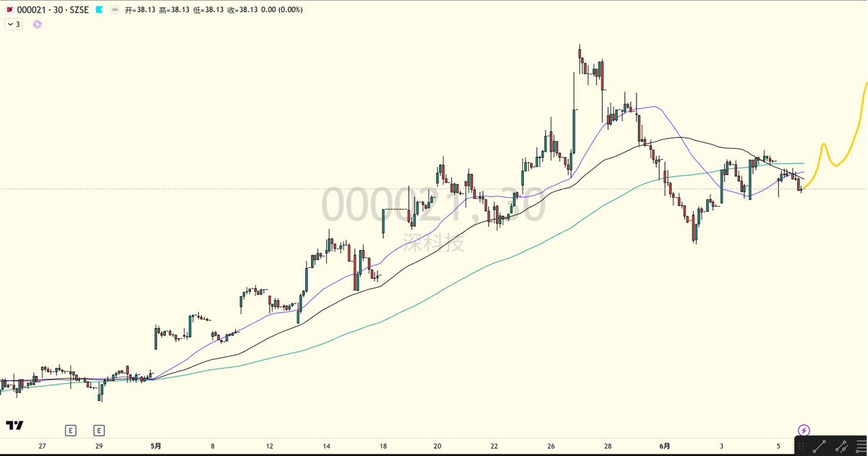
Task: Click the purple refresh arrows icon
Action: pyautogui.click(x=38, y=25)
